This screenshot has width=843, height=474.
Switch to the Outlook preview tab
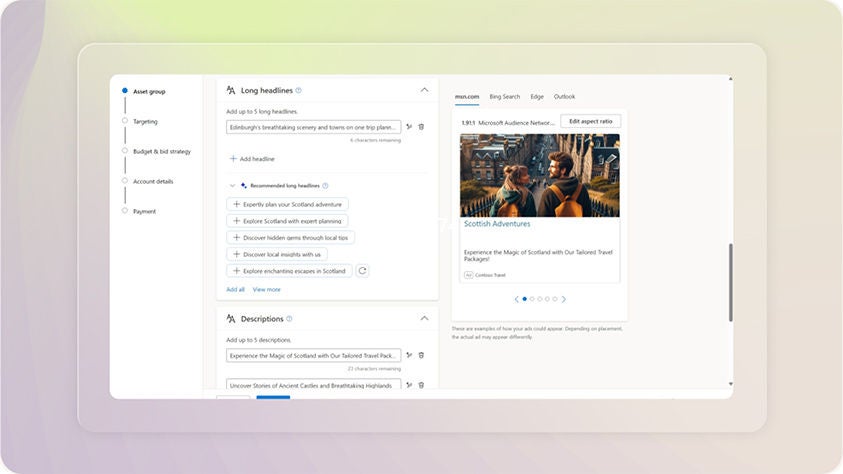(564, 97)
